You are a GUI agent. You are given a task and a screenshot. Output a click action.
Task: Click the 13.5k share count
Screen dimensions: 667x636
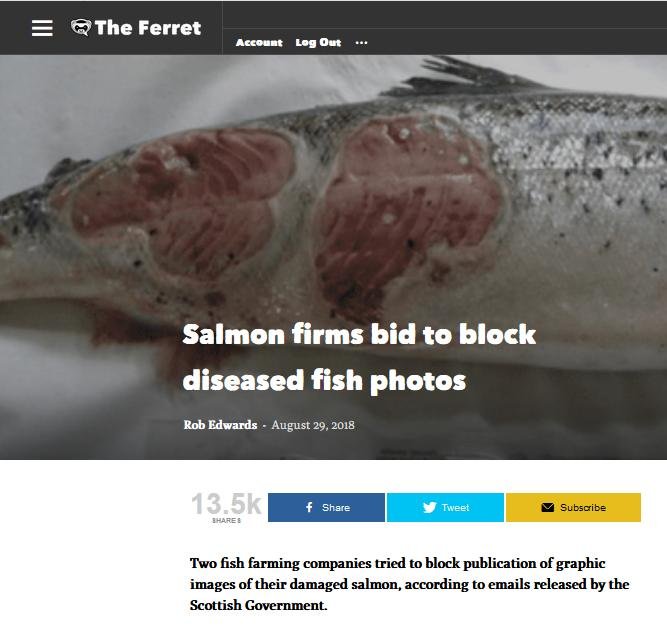coord(226,504)
